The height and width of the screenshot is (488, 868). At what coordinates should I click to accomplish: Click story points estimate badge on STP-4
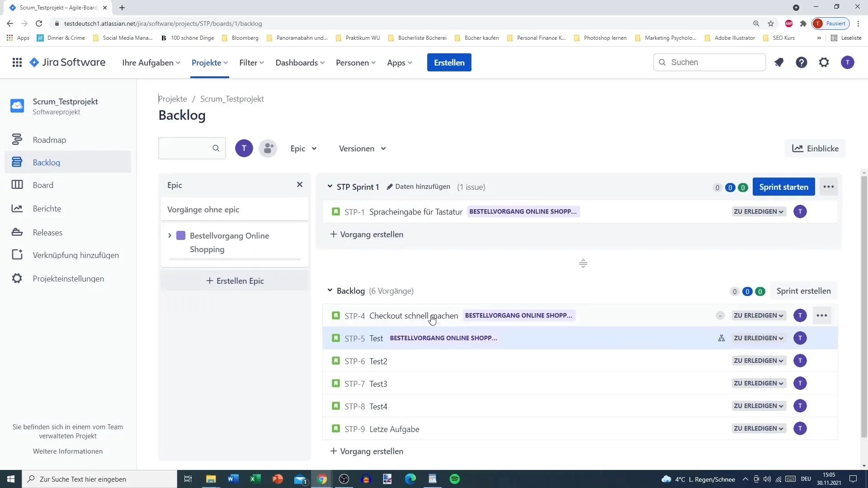pyautogui.click(x=720, y=315)
